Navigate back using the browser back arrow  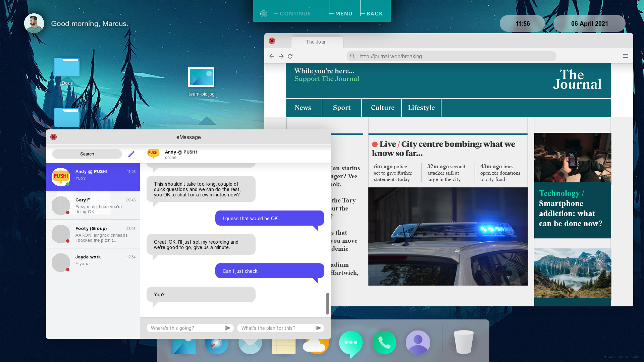click(272, 56)
